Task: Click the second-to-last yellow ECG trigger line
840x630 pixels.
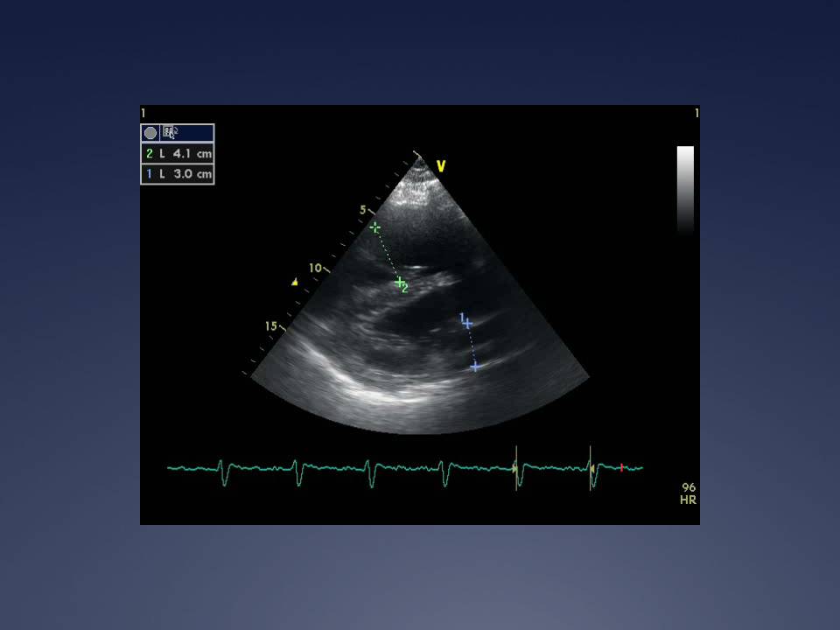Action: [516, 468]
